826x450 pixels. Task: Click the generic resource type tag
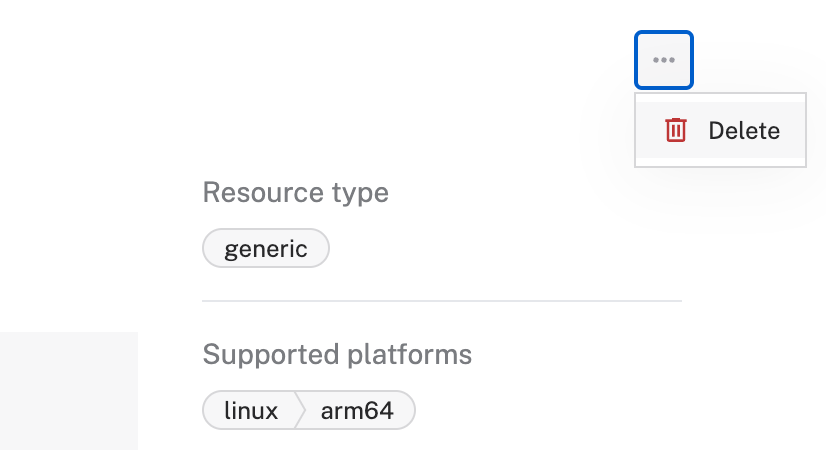266,249
